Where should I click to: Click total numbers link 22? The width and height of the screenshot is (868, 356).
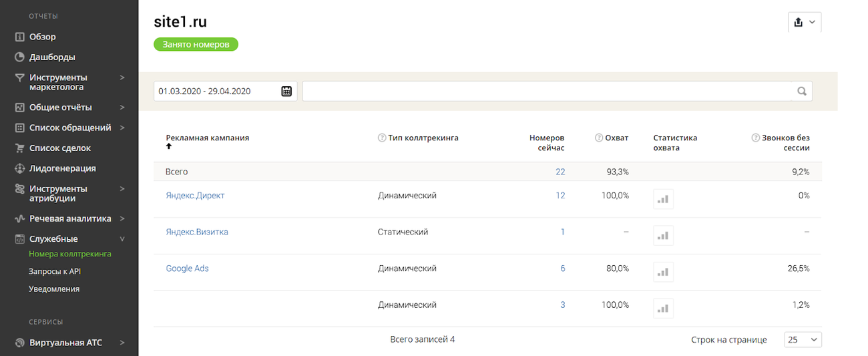[x=560, y=172]
